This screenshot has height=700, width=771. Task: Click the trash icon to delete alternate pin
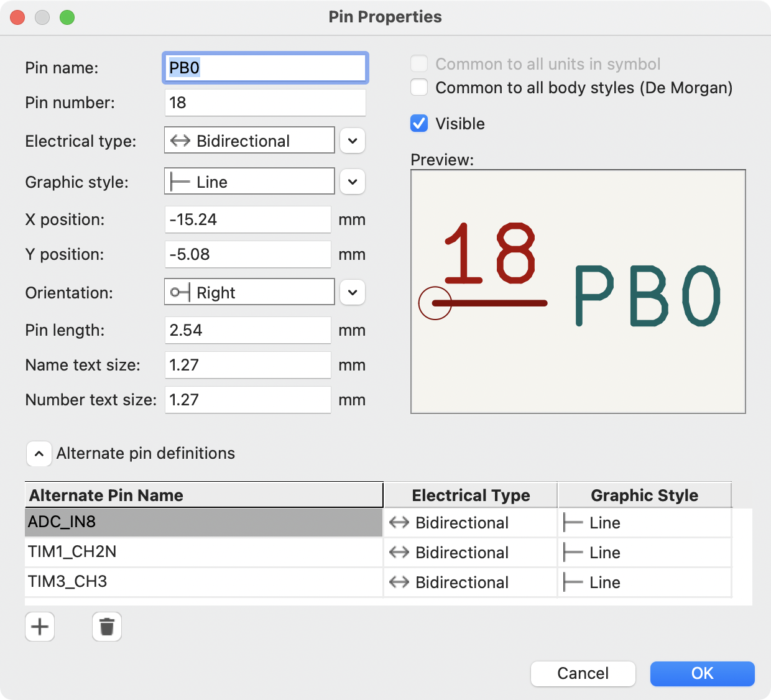(107, 627)
